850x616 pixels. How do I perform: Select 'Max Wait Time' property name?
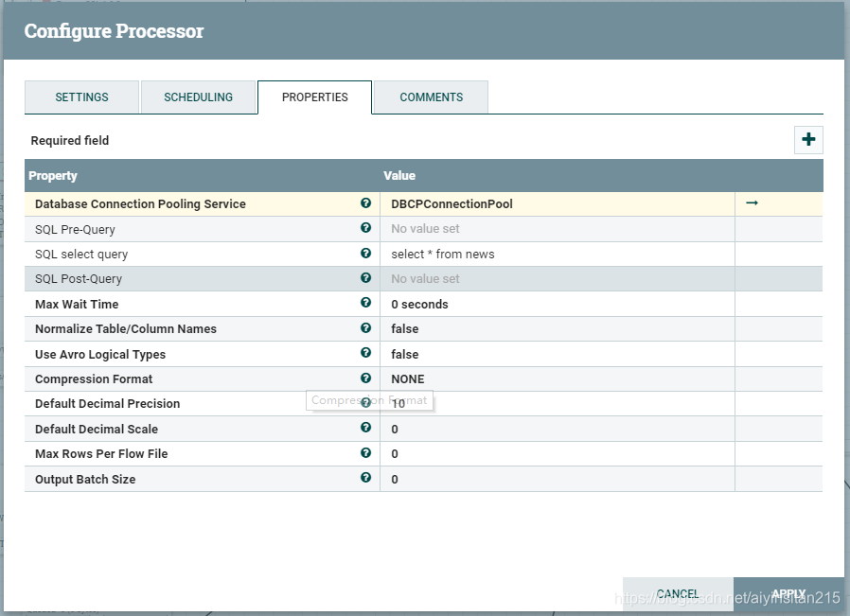pyautogui.click(x=77, y=305)
